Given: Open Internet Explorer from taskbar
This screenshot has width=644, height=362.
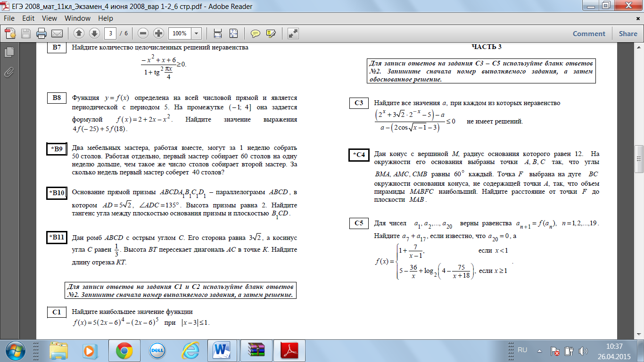Looking at the screenshot, I should 190,351.
